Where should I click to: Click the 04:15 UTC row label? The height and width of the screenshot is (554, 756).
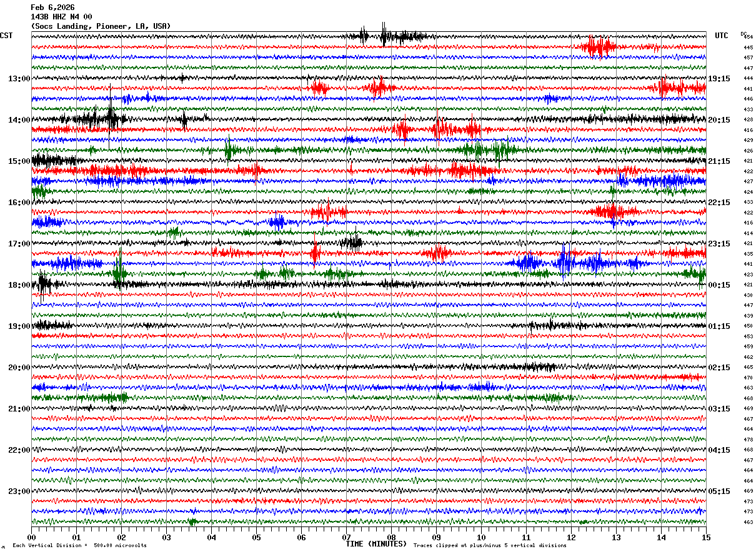(x=719, y=450)
